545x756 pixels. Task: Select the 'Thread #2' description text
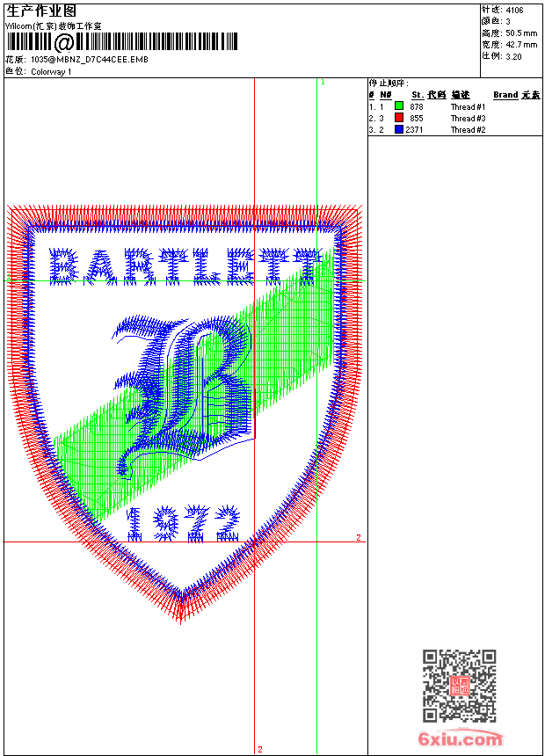pyautogui.click(x=468, y=130)
